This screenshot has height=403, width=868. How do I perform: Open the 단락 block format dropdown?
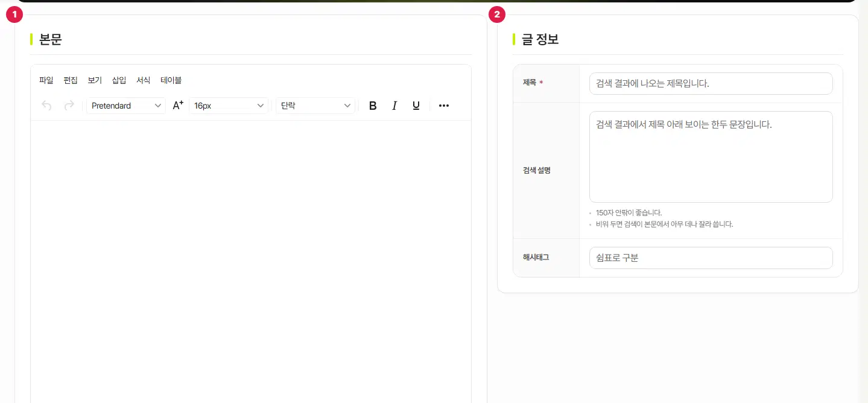click(x=315, y=106)
